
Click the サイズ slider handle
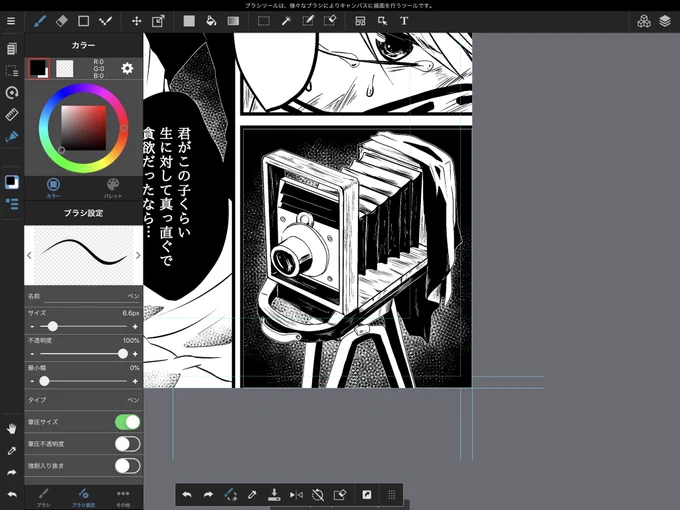tap(52, 326)
